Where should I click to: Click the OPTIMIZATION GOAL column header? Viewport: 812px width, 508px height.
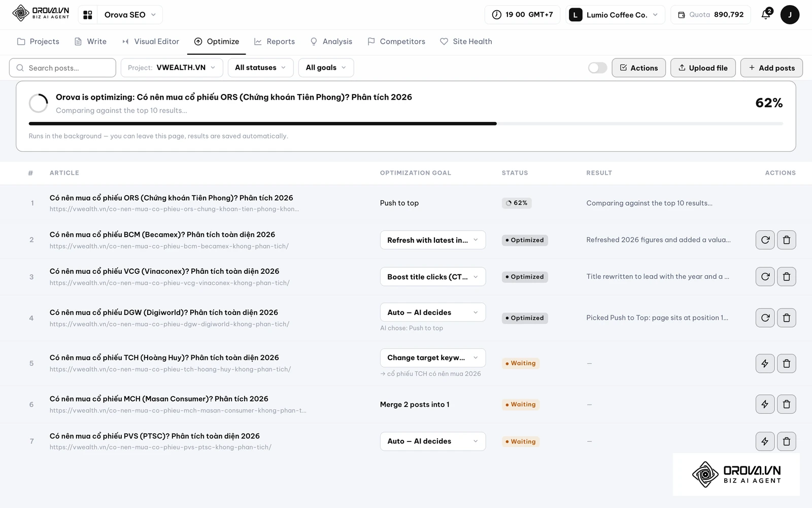(x=415, y=173)
